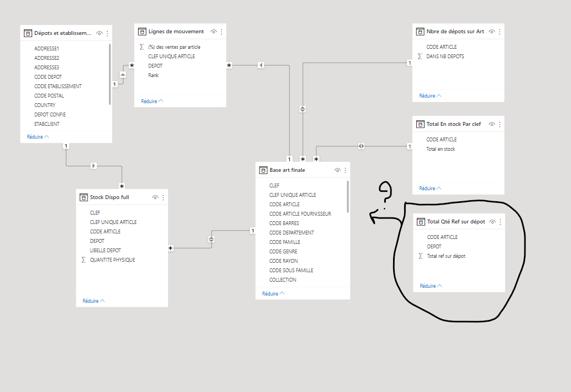This screenshot has width=571, height=392.
Task: Collapse Lignes de mouvement table with Réduire
Action: 152,101
